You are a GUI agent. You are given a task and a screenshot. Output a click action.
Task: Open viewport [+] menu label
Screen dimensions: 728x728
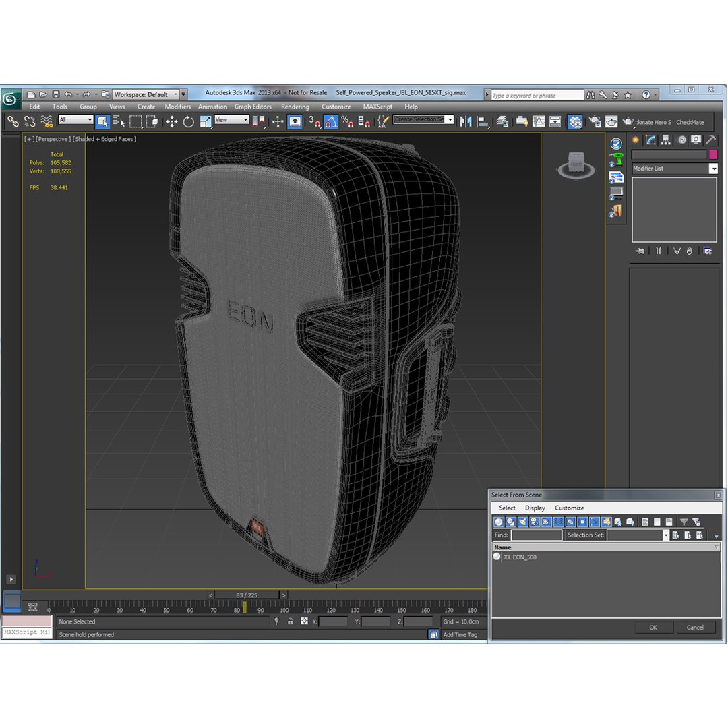pos(29,139)
